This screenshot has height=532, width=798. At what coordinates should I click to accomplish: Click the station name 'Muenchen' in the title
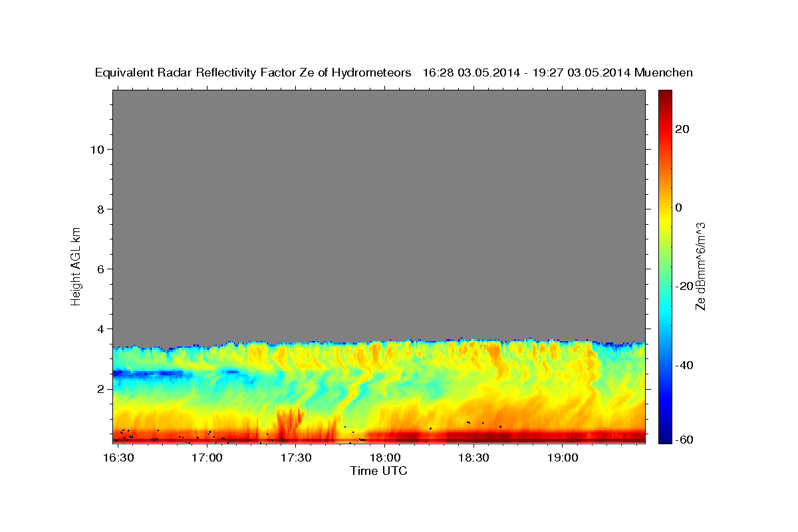(664, 72)
